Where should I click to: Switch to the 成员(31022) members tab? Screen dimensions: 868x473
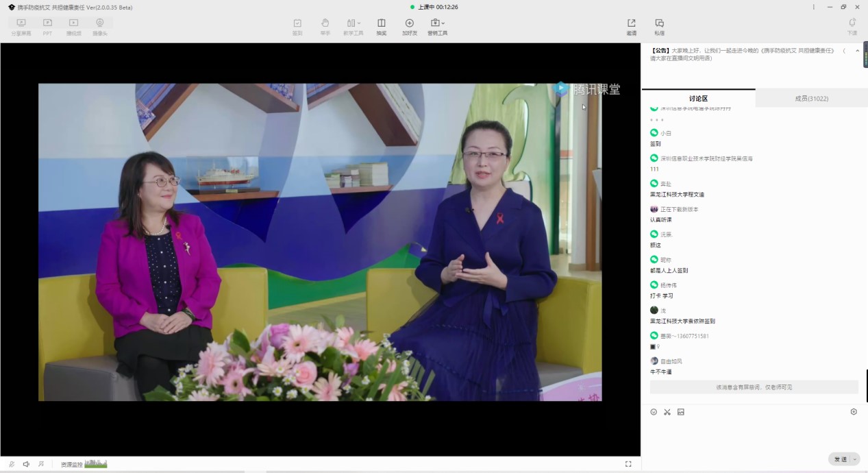tap(812, 99)
